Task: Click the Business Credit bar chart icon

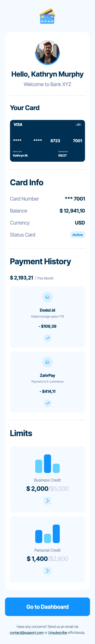Action: point(47,464)
